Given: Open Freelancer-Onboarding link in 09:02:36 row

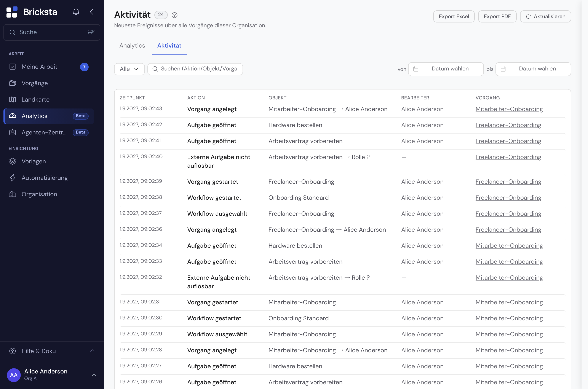Looking at the screenshot, I should [x=508, y=230].
